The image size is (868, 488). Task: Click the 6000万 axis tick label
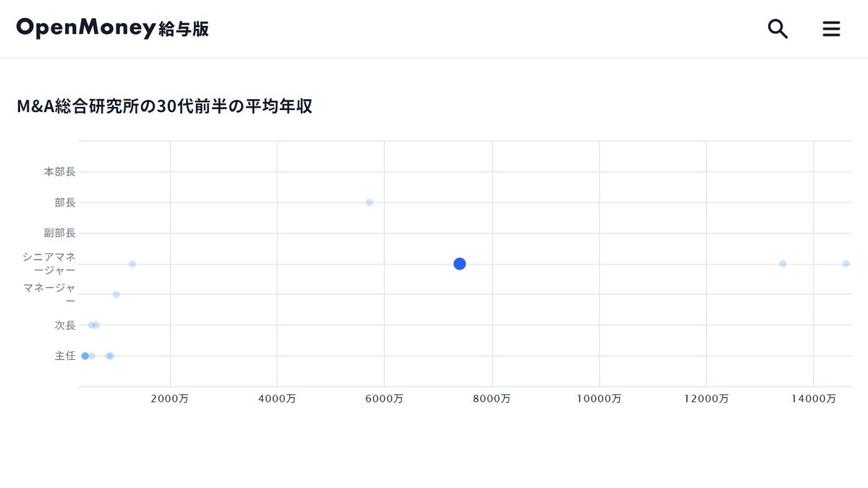(385, 398)
